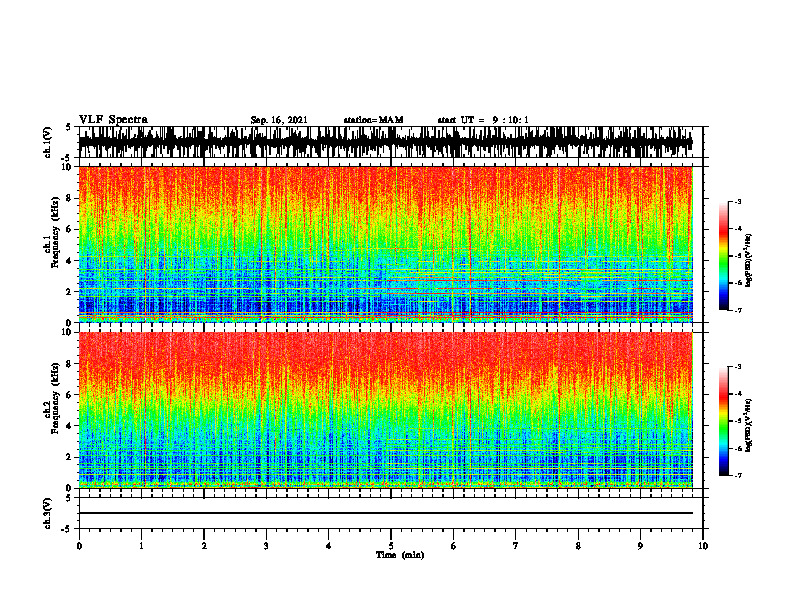Click the ch.2 color bar log(PSD) label
The width and height of the screenshot is (792, 612).
(749, 425)
